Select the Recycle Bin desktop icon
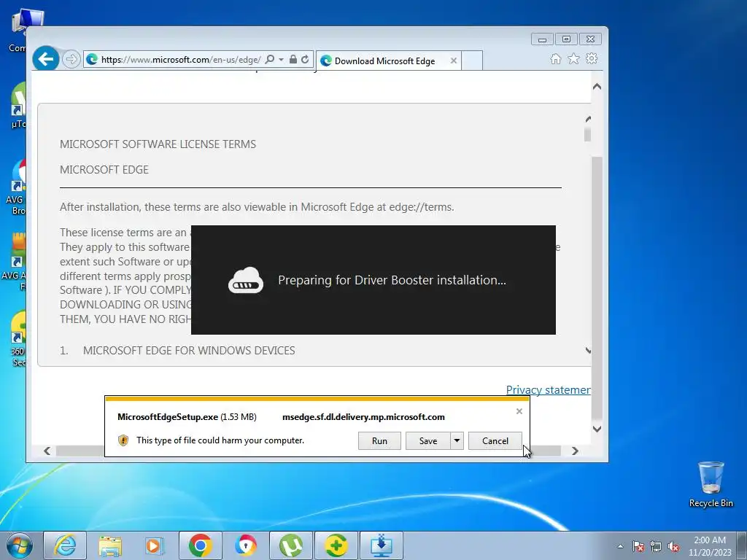 point(711,484)
